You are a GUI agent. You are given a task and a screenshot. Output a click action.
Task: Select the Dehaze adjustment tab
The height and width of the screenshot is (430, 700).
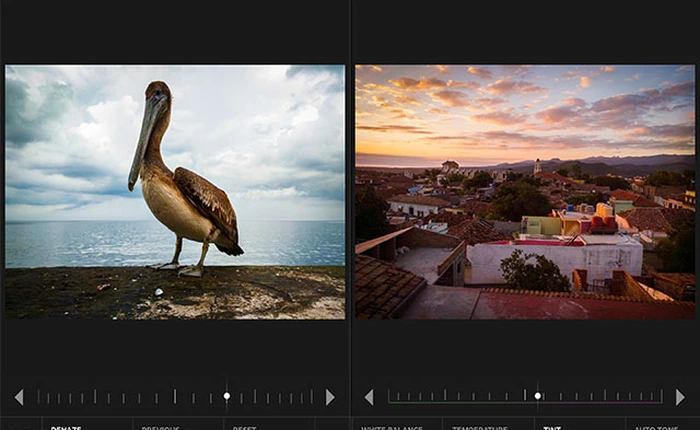pyautogui.click(x=87, y=425)
